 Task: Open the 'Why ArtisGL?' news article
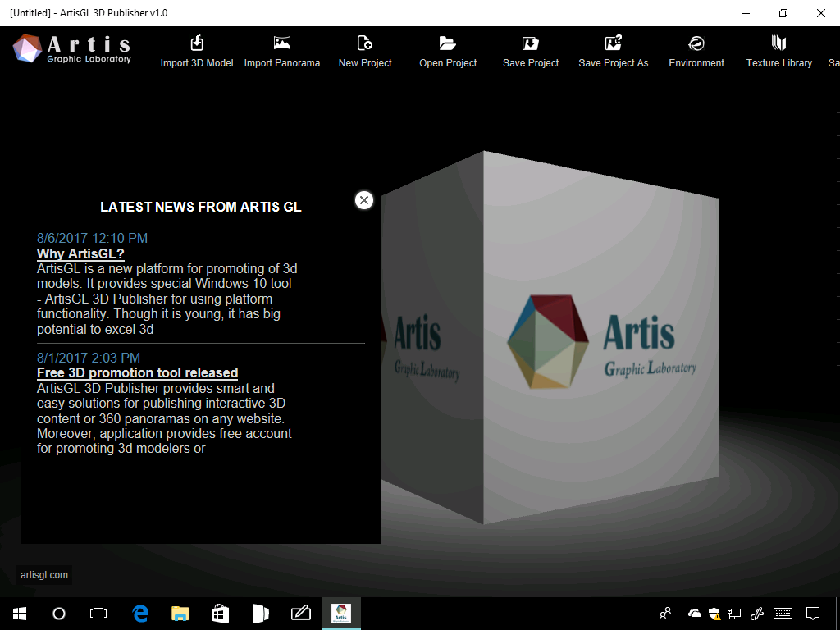click(80, 253)
